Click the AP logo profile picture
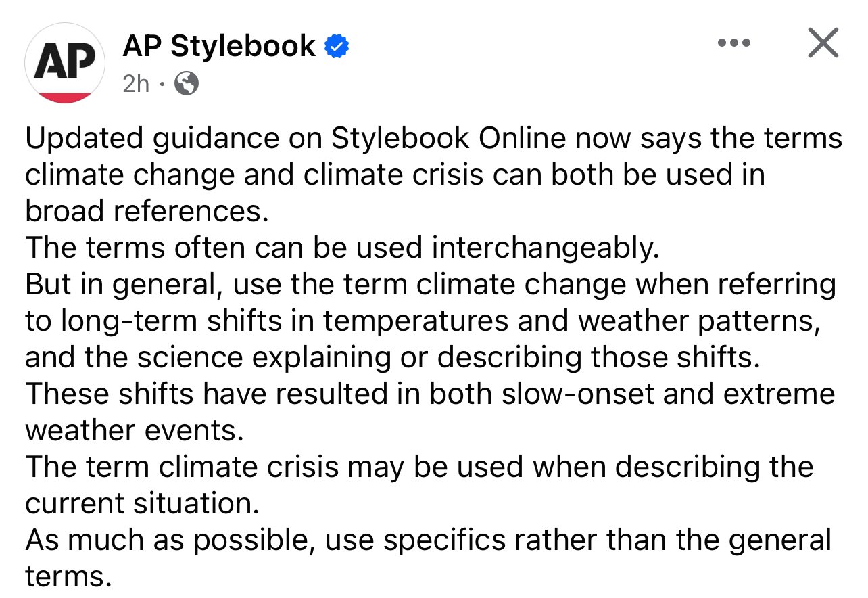The width and height of the screenshot is (868, 598). [x=65, y=62]
